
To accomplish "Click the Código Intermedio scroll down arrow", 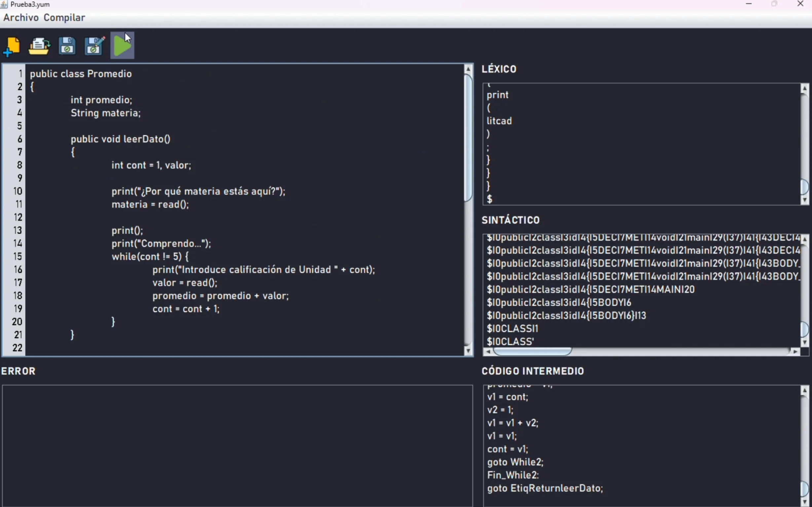I will (805, 502).
